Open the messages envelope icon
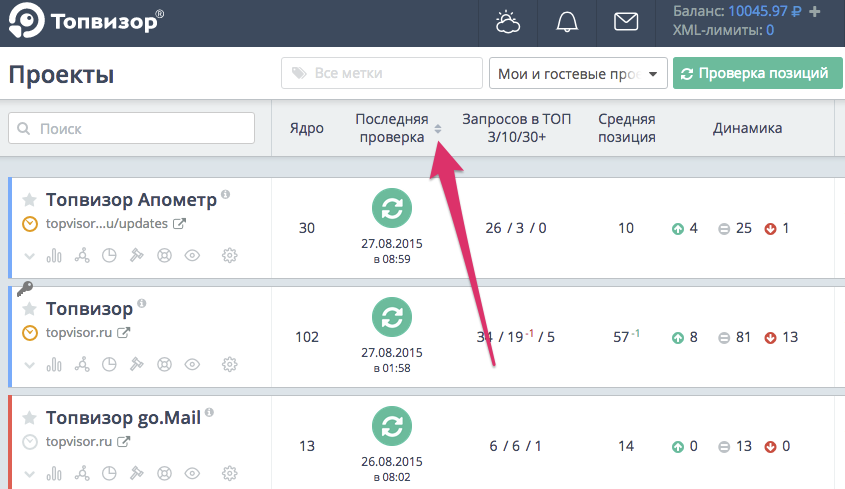Viewport: 845px width, 489px height. click(x=626, y=22)
